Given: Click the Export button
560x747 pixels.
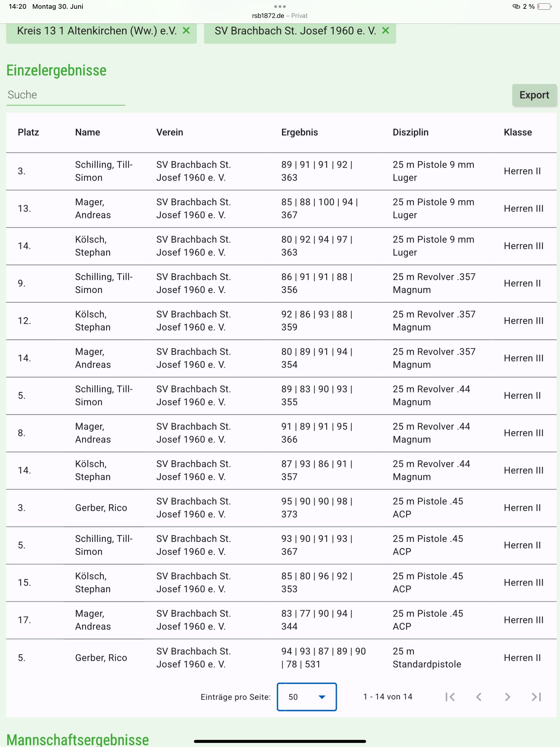Looking at the screenshot, I should tap(534, 95).
